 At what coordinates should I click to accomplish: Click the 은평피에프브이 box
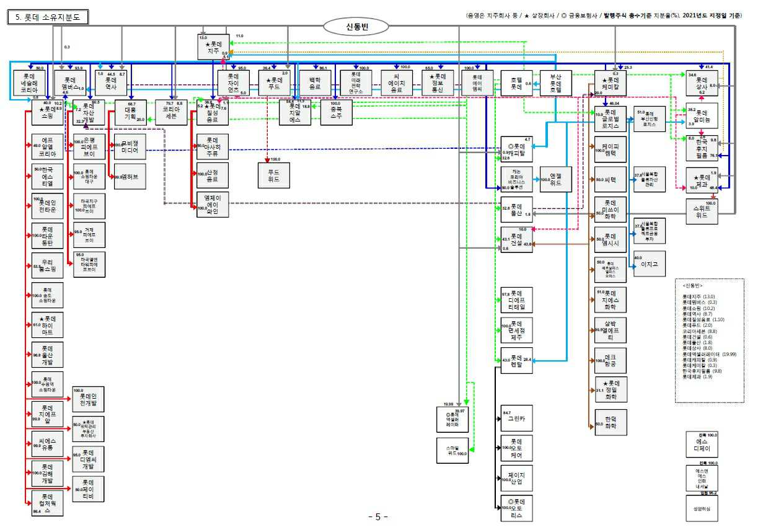89,147
